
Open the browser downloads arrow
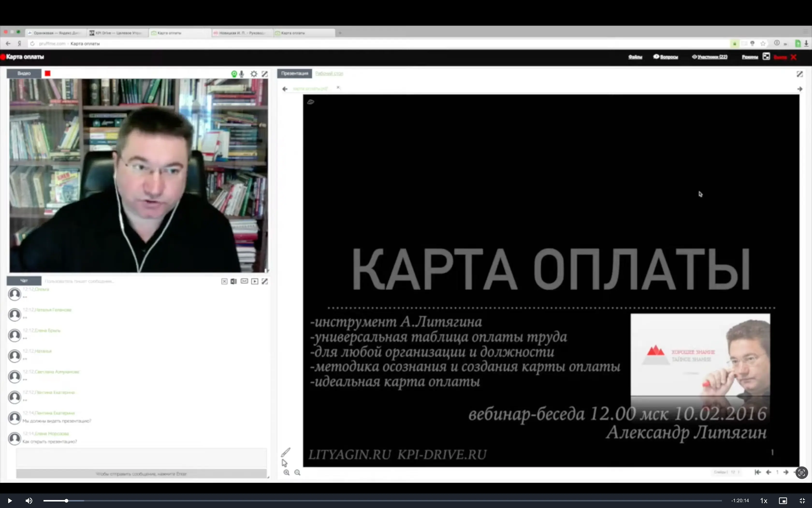click(x=806, y=43)
